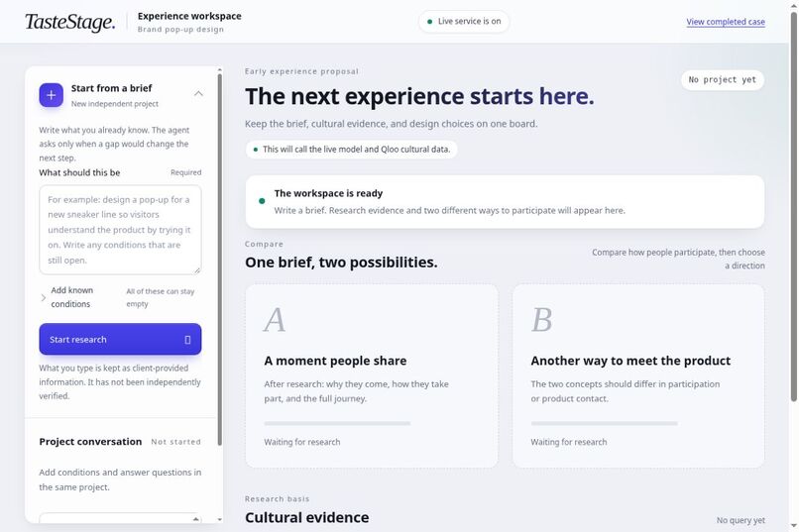Open the View completed case link

coord(725,22)
